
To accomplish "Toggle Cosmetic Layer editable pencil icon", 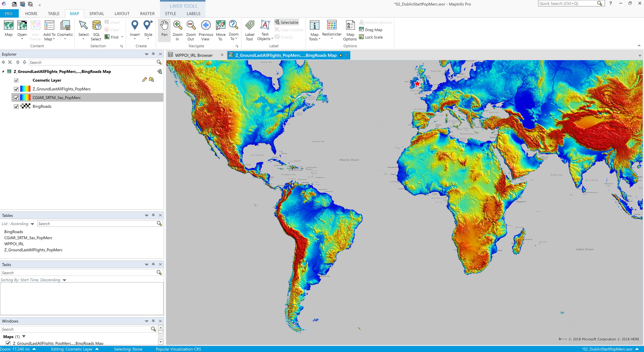I will 144,80.
